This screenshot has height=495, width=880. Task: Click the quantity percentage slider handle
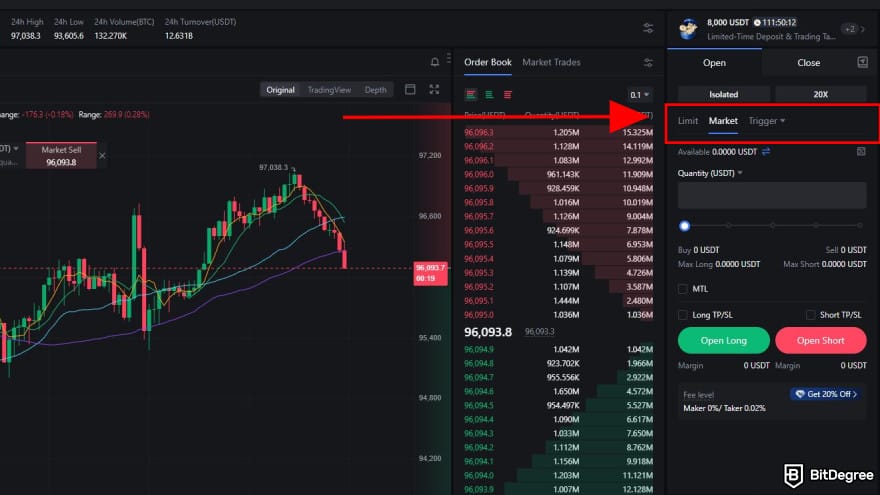pyautogui.click(x=684, y=227)
